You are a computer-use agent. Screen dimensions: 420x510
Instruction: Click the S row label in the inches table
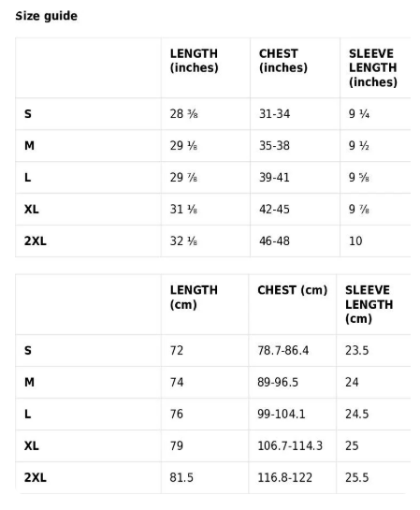[28, 114]
